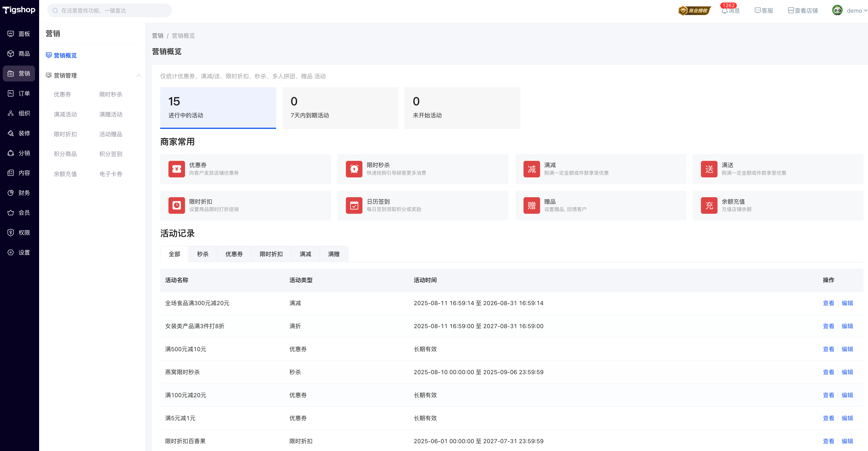Edit the 全场食品满300元减20元 activity
Viewport: 868px width, 451px height.
coord(847,303)
